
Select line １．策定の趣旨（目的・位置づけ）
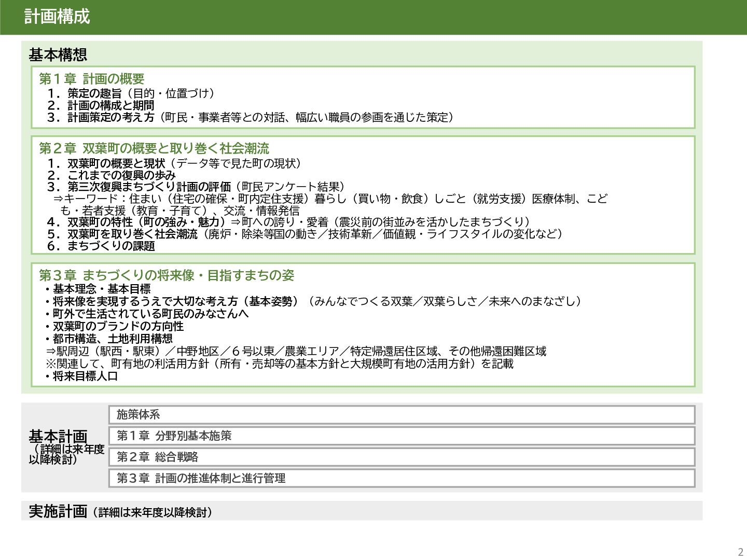pos(131,93)
